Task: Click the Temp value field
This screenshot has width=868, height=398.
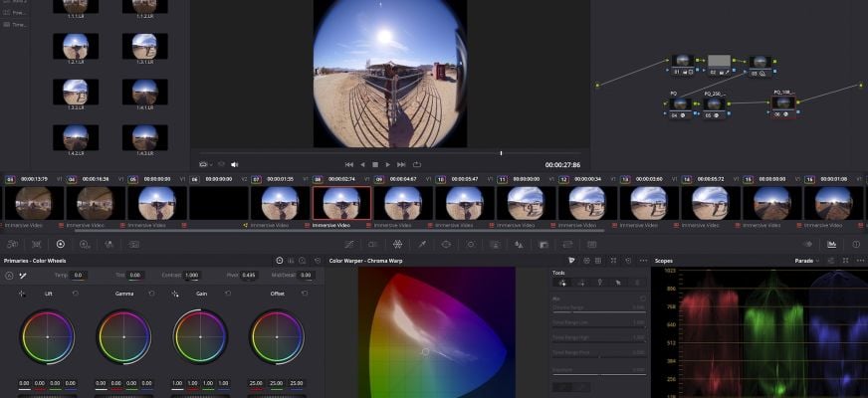Action: [x=78, y=275]
